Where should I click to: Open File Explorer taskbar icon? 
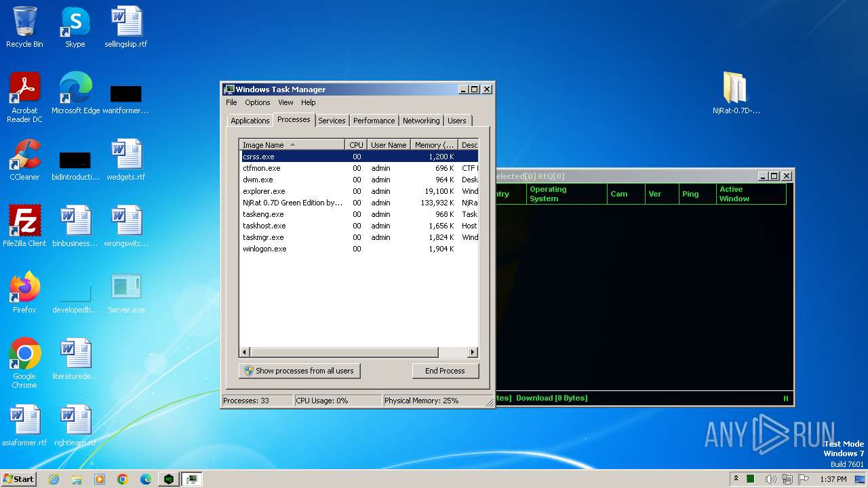point(77,479)
